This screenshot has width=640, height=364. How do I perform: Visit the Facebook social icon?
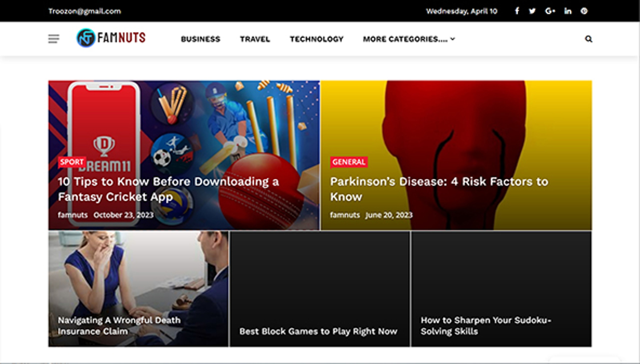tap(517, 11)
